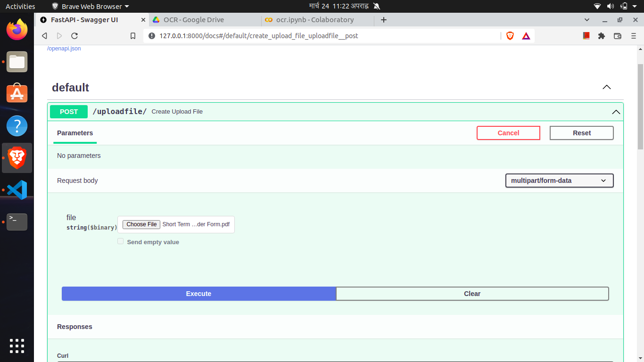644x362 pixels.
Task: Click the Reset button
Action: (x=582, y=133)
